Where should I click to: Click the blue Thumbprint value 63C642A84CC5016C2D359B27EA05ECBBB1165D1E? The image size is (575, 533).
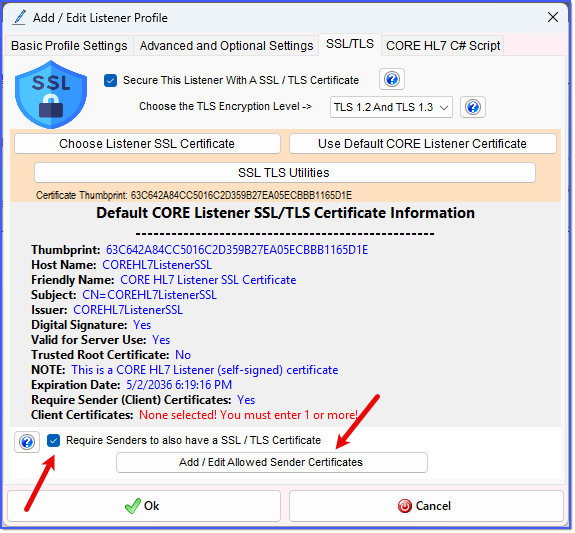pyautogui.click(x=237, y=250)
